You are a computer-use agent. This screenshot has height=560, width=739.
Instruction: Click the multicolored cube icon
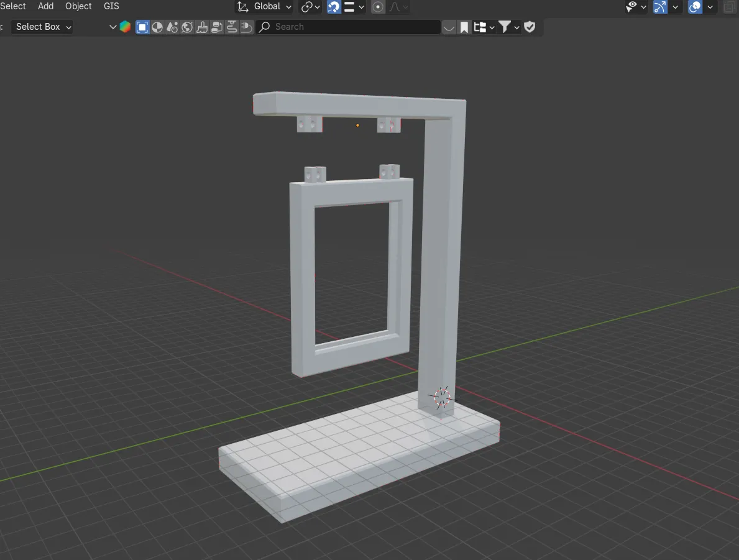[x=125, y=27]
